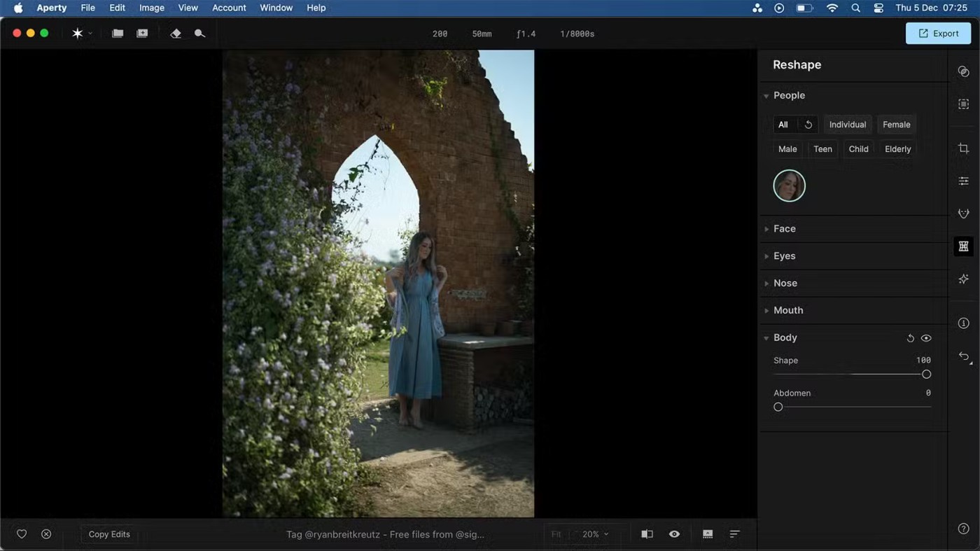The image size is (980, 551).
Task: Toggle Body effect visibility eye
Action: [926, 338]
